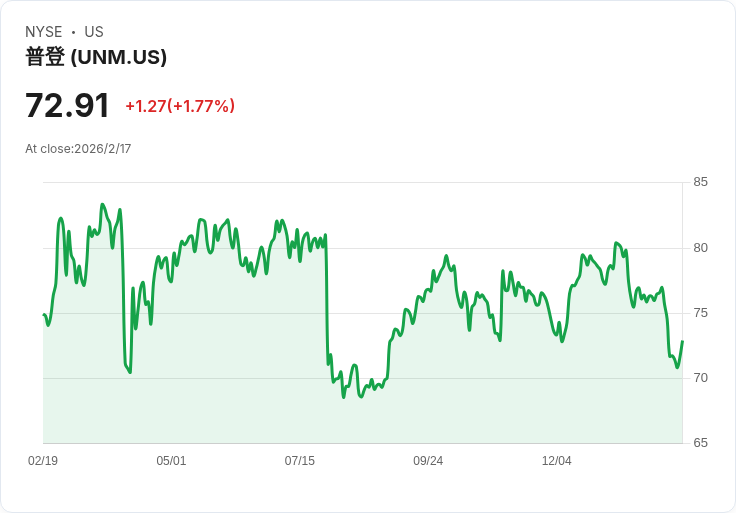Select the 09/24 date on the axis

[x=428, y=461]
